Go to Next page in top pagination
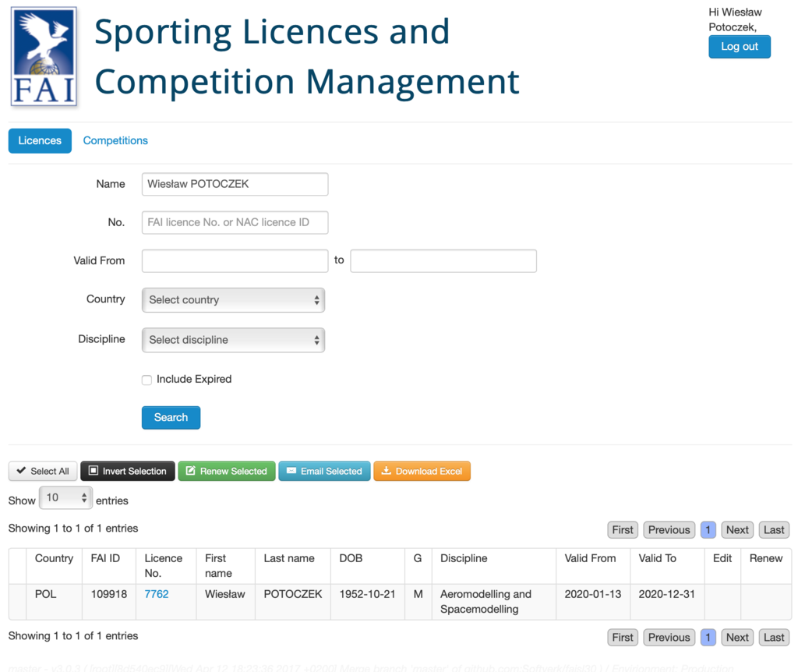The image size is (798, 672). point(736,529)
